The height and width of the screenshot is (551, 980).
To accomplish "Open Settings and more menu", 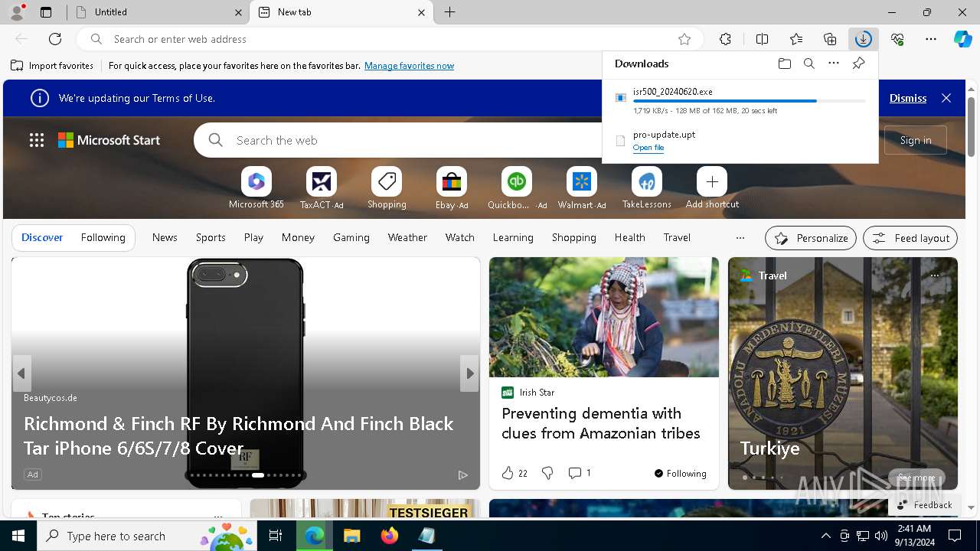I will (931, 39).
